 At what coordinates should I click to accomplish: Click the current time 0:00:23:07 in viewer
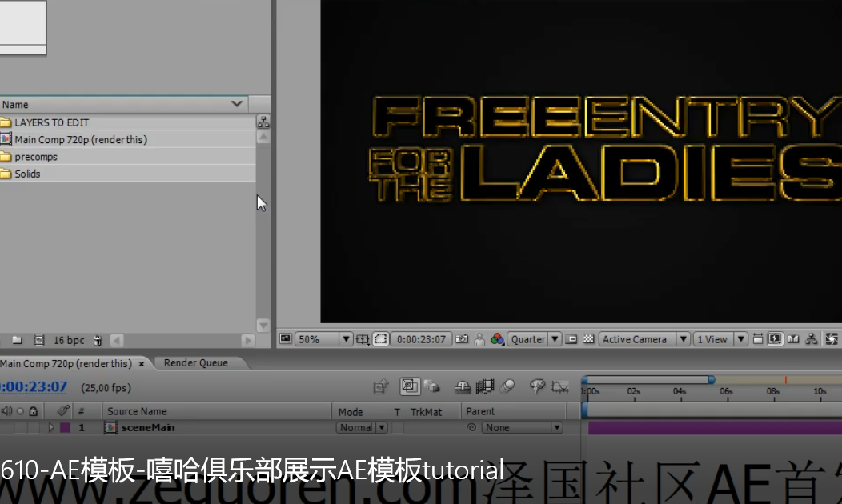(x=421, y=339)
